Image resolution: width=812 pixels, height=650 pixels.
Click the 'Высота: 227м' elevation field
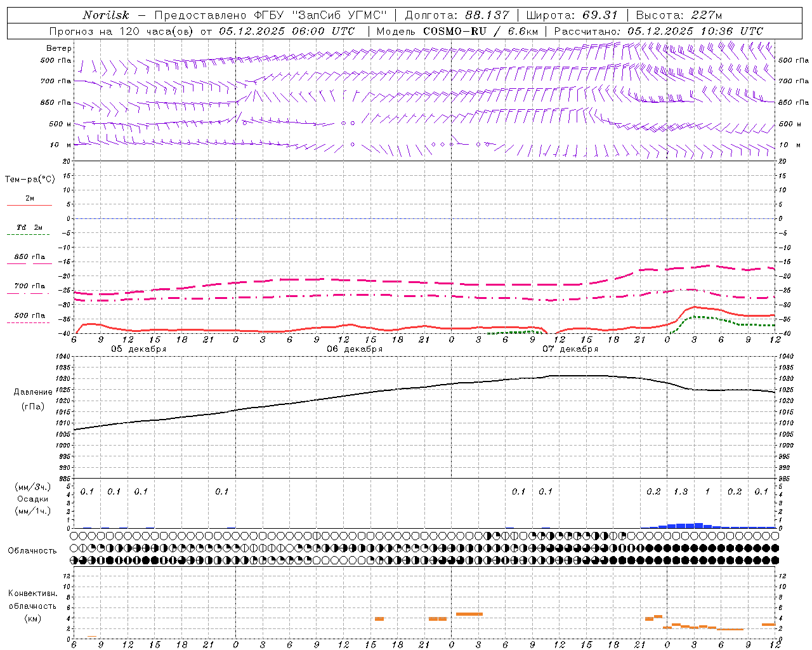(679, 15)
